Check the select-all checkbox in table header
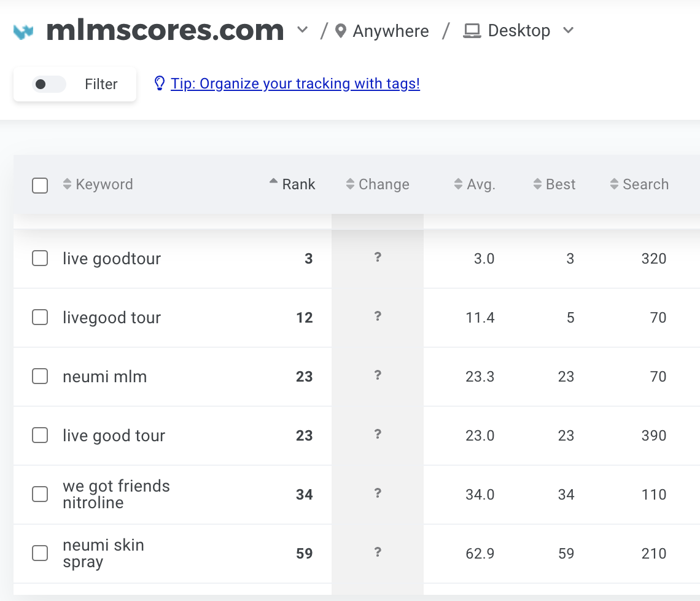This screenshot has height=601, width=700. pos(40,186)
